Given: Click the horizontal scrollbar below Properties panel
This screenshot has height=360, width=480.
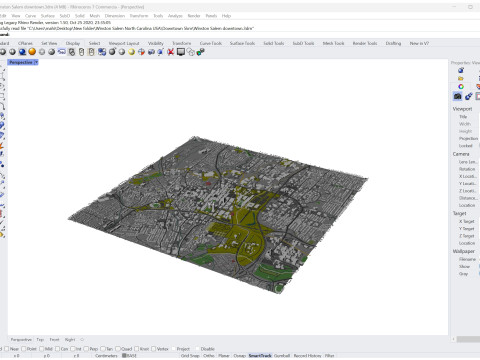Looking at the screenshot, I should pyautogui.click(x=467, y=339).
